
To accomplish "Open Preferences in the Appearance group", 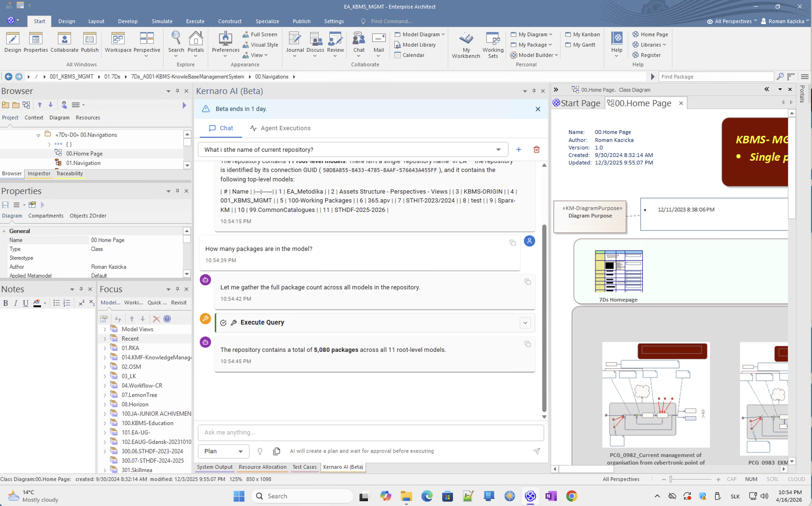I will [226, 43].
